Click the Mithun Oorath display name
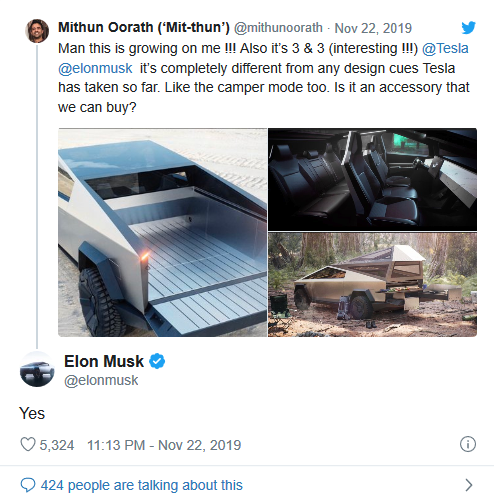The width and height of the screenshot is (494, 501). coord(144,28)
